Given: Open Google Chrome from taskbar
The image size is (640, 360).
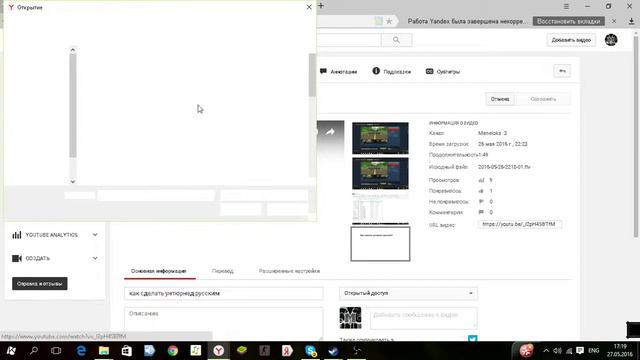Looking at the screenshot, I should [x=173, y=351].
